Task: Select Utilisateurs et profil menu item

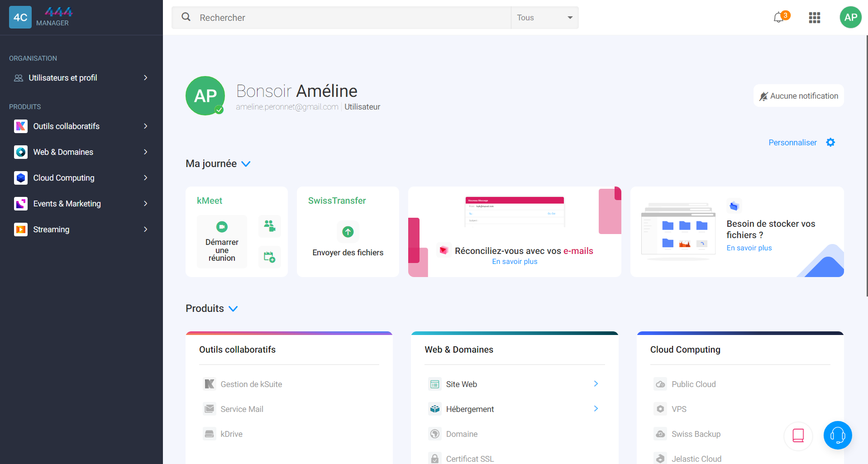Action: [x=81, y=78]
